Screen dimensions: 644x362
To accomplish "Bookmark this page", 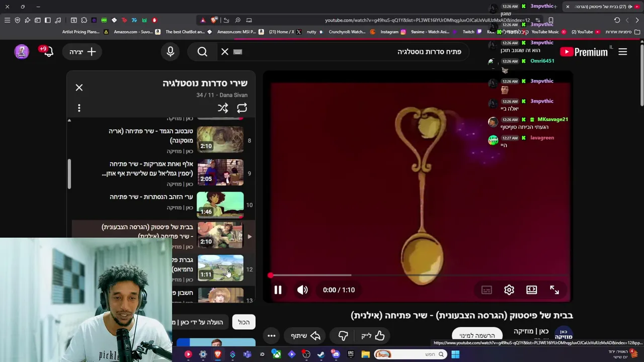I will pyautogui.click(x=551, y=20).
